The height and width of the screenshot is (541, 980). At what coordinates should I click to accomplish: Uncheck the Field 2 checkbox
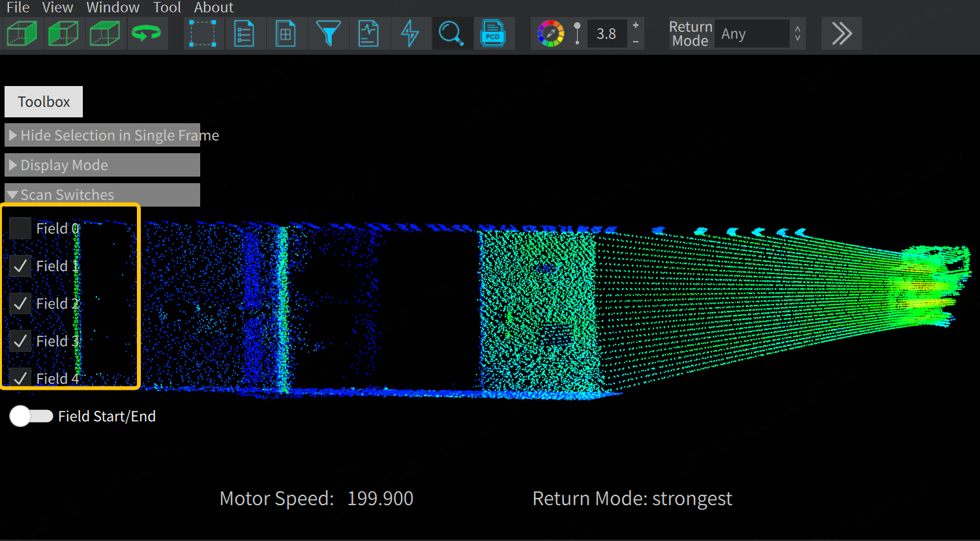(20, 304)
